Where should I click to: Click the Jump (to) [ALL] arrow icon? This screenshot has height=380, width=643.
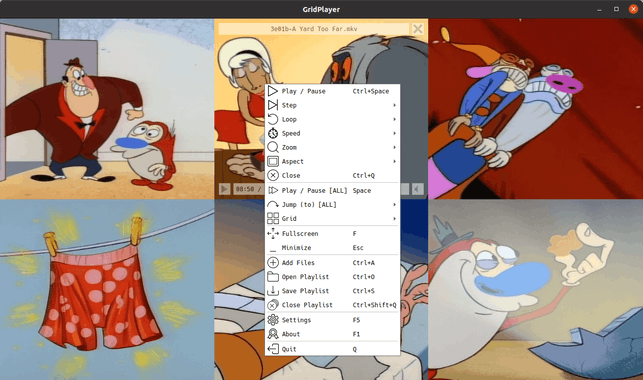click(x=273, y=205)
